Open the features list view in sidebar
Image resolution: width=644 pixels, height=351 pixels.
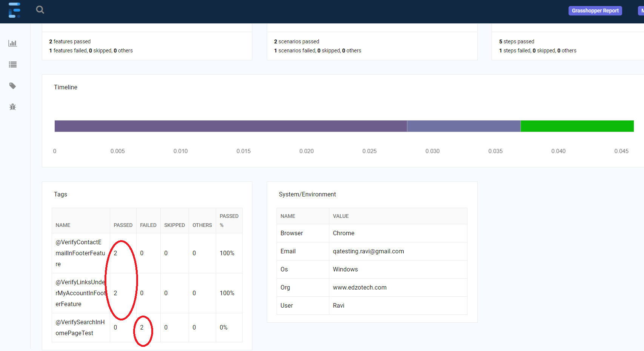(12, 64)
